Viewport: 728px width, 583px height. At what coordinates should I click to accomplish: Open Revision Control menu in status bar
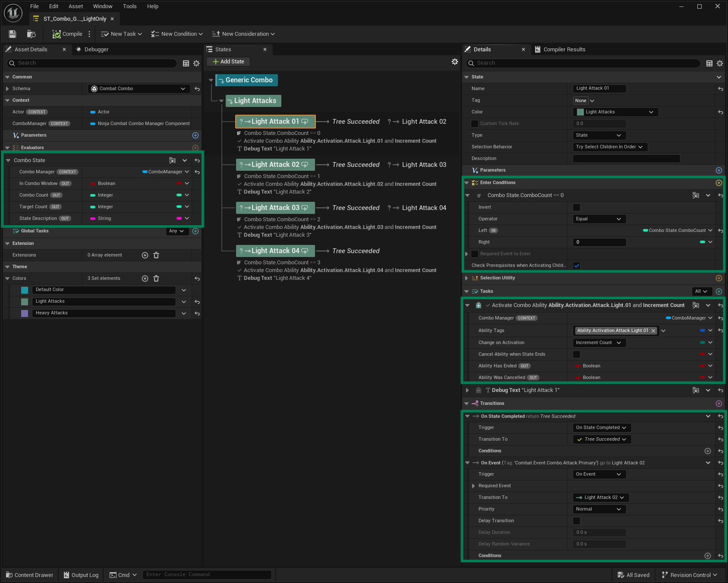[690, 575]
